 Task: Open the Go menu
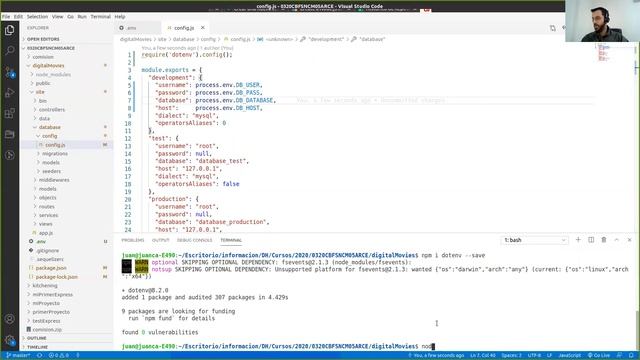tap(71, 17)
